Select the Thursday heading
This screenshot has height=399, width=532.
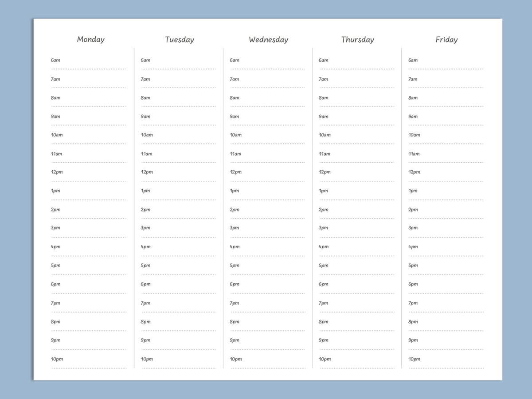point(357,39)
